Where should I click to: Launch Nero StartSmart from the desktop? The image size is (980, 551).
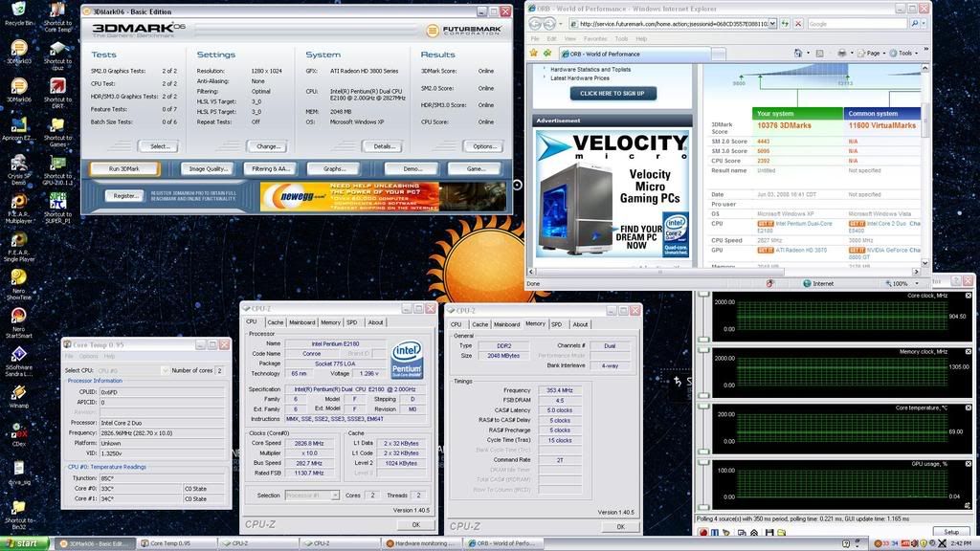click(19, 322)
